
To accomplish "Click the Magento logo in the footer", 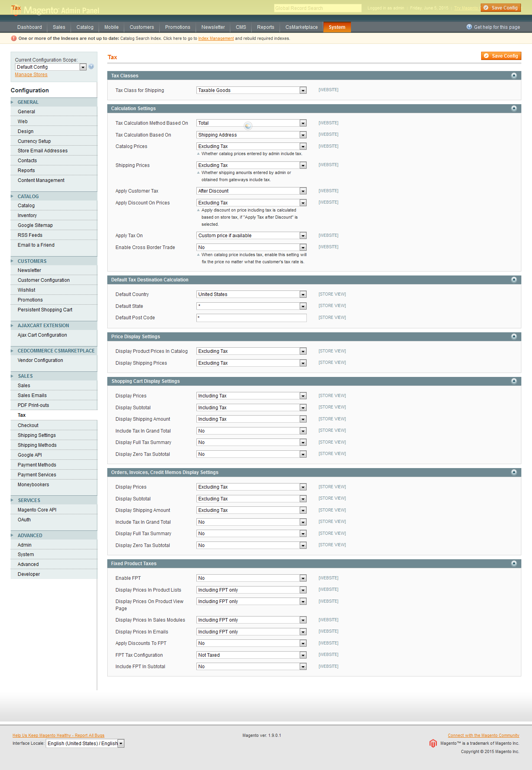I will [x=433, y=743].
